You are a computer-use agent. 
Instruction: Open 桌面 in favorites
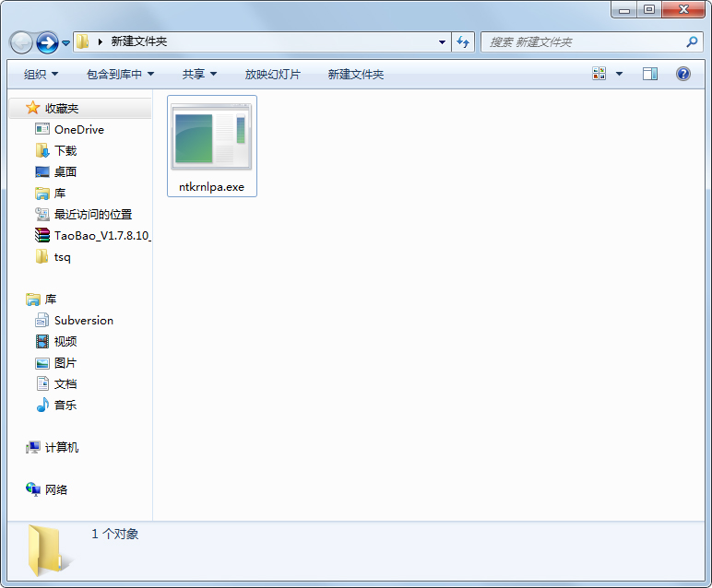pos(65,172)
